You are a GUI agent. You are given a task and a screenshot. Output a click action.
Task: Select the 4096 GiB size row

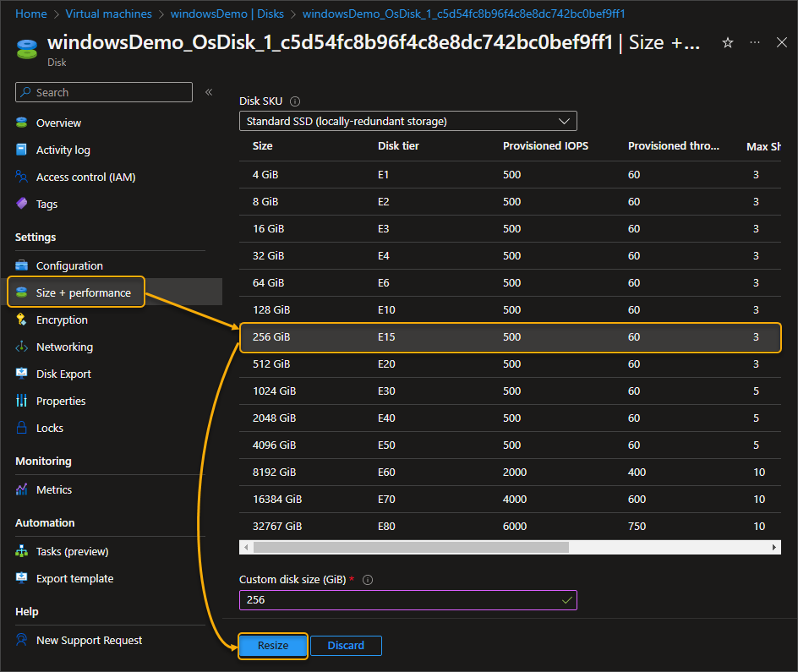point(510,445)
